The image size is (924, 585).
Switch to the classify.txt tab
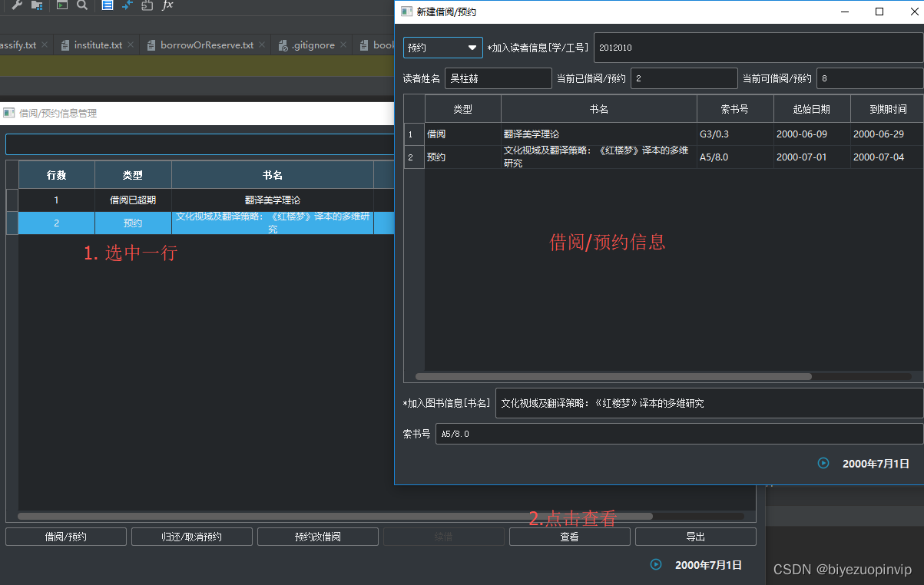(18, 45)
